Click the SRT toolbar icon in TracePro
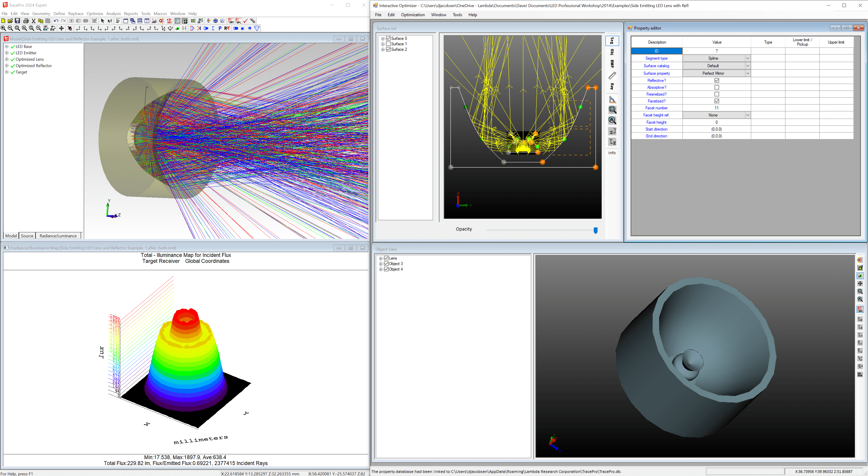 coord(232,21)
